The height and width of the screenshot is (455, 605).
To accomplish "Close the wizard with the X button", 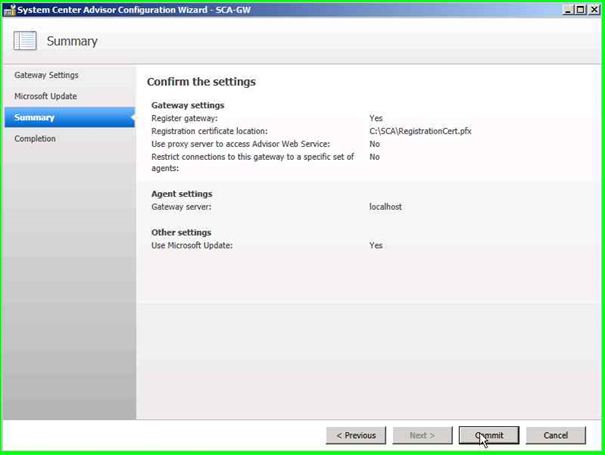I will tap(593, 11).
